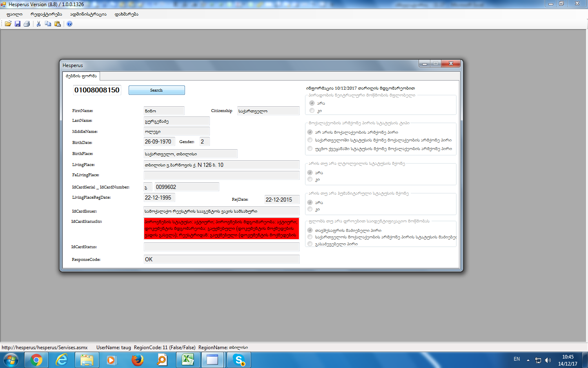This screenshot has height=368, width=588.
Task: Launch Firefox from the taskbar
Action: (137, 360)
